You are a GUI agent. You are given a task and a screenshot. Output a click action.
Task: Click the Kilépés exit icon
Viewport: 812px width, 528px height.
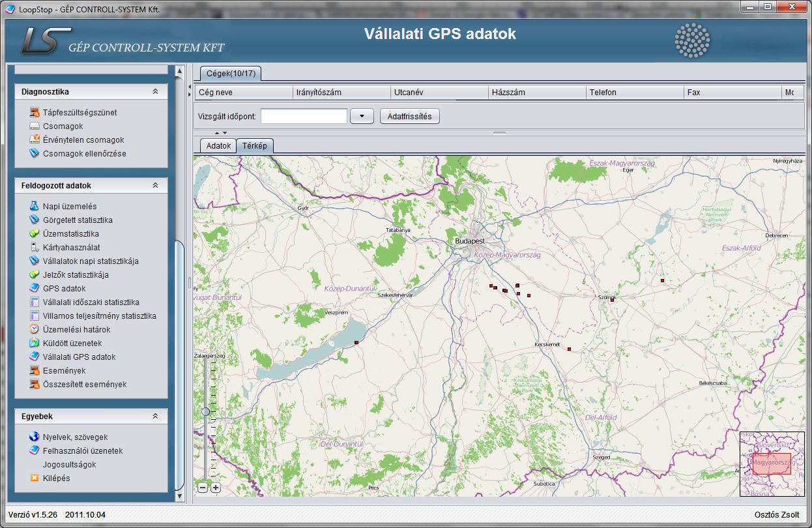[35, 478]
